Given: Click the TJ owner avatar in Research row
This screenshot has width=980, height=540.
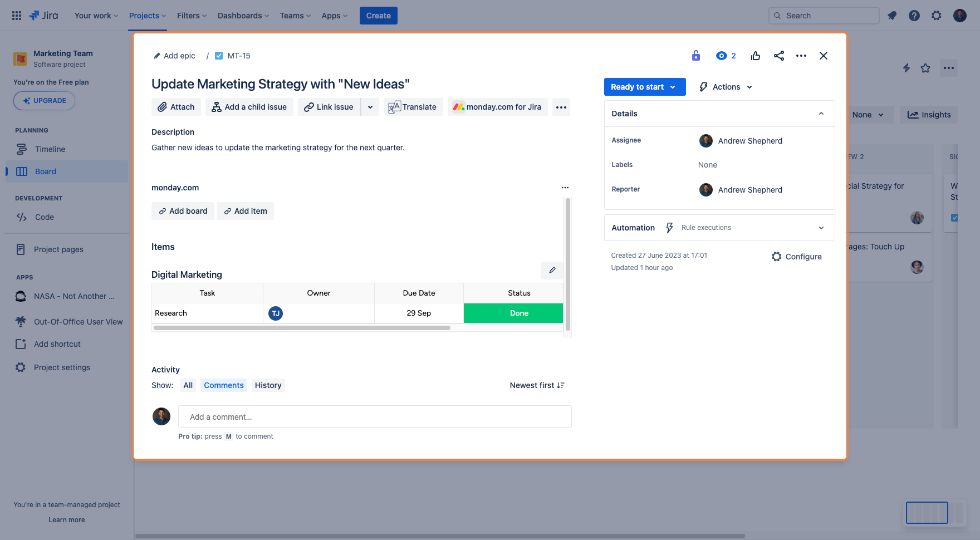Looking at the screenshot, I should click(x=276, y=313).
